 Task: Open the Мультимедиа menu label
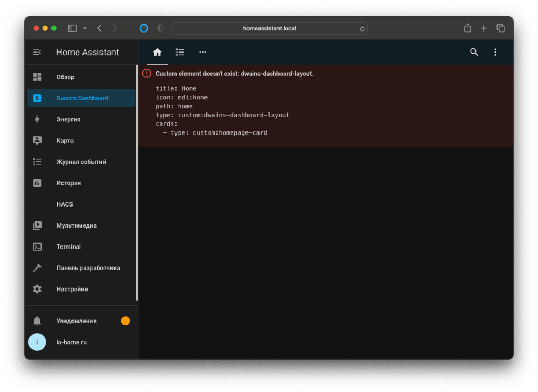[77, 225]
